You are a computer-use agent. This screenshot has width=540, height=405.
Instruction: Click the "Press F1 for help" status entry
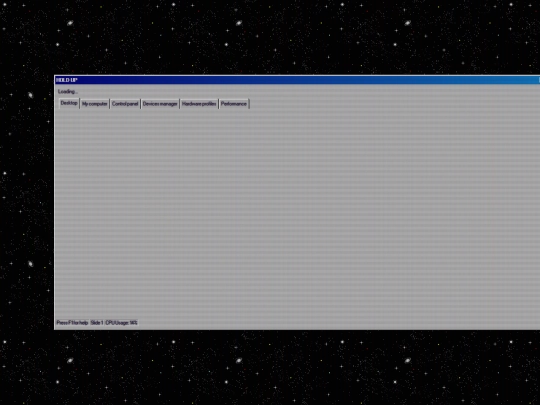coord(72,323)
